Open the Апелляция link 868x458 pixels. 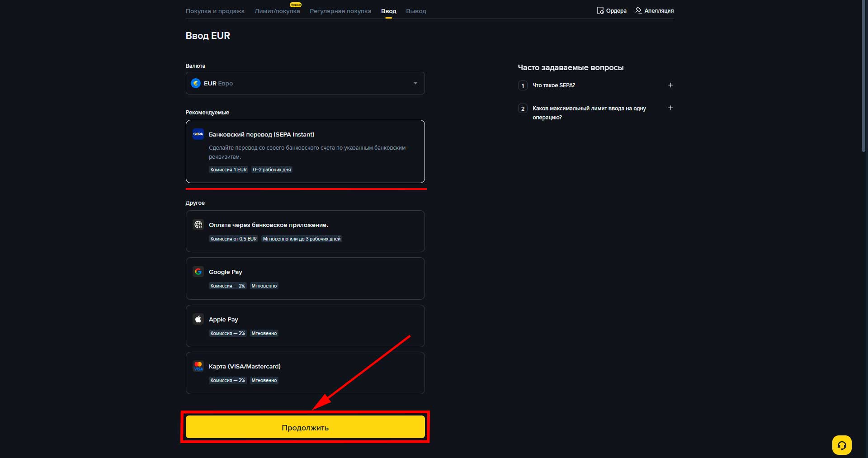654,10
